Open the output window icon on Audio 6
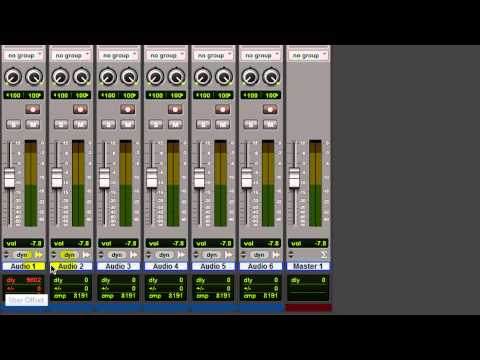480x360 pixels. (x=276, y=255)
